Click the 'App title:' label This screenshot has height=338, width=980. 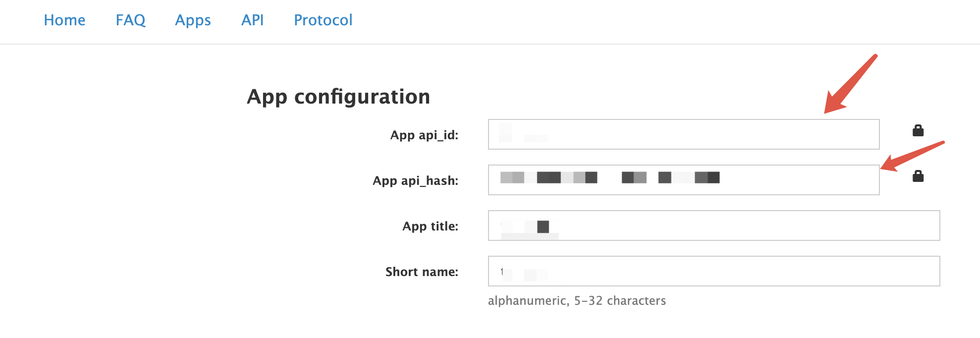pos(430,226)
